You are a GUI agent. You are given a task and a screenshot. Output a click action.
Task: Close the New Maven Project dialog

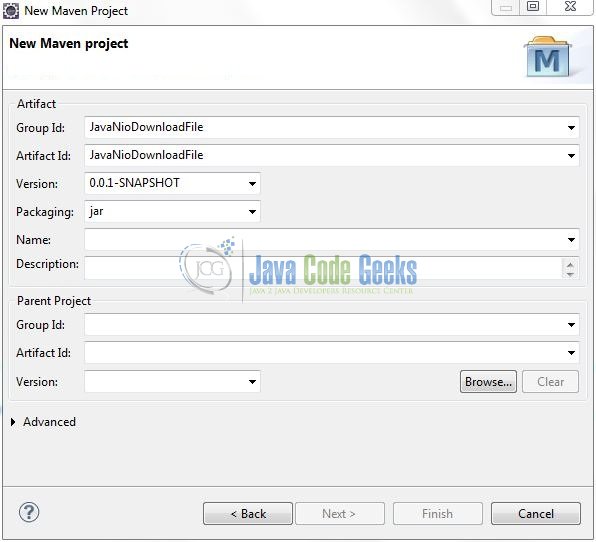pyautogui.click(x=570, y=6)
